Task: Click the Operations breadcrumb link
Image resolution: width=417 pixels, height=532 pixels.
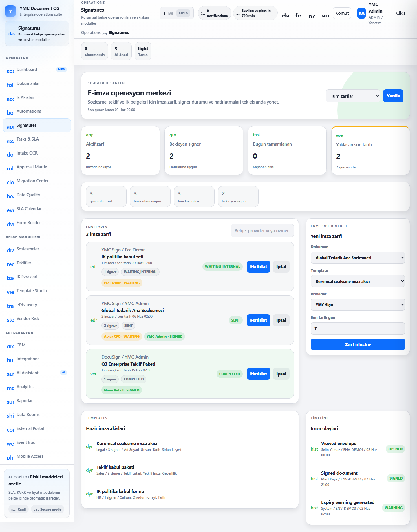Action: pyautogui.click(x=91, y=32)
